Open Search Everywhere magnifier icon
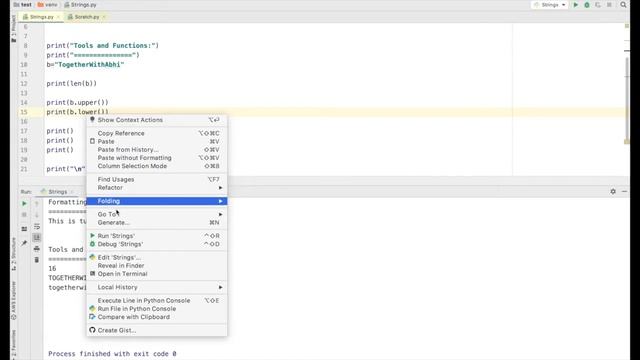 click(x=623, y=5)
